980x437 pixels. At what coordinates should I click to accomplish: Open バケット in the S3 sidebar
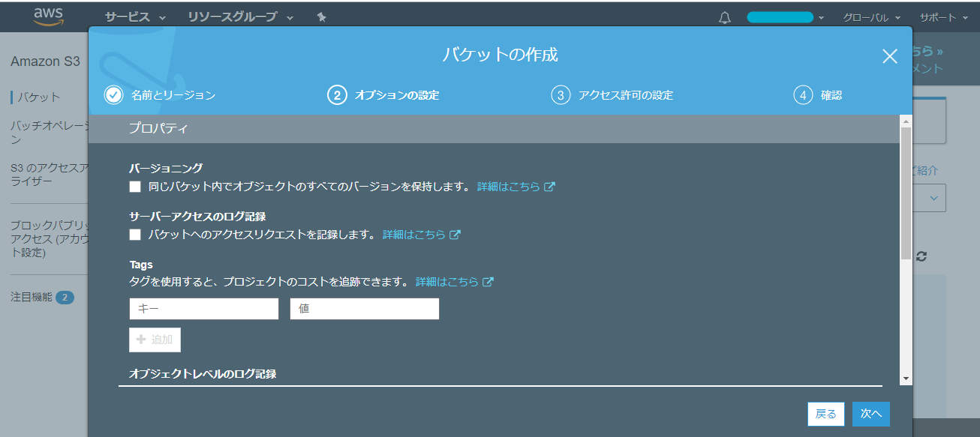point(39,97)
